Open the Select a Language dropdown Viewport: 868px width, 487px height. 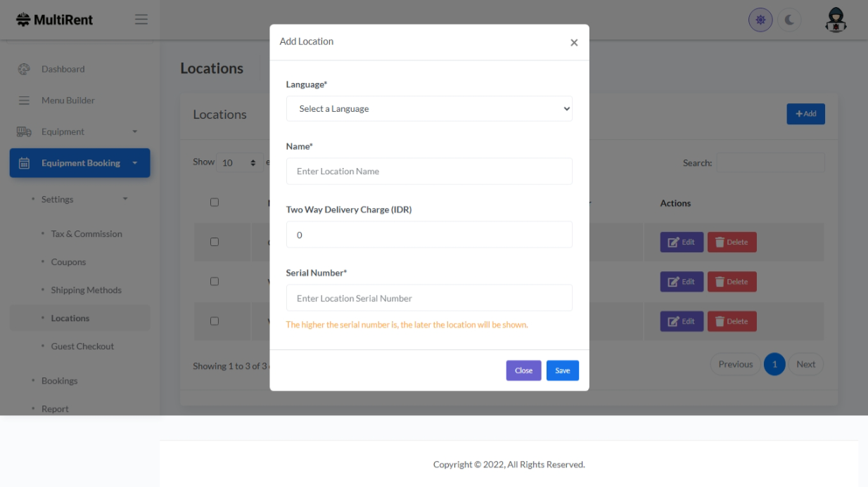pos(429,109)
